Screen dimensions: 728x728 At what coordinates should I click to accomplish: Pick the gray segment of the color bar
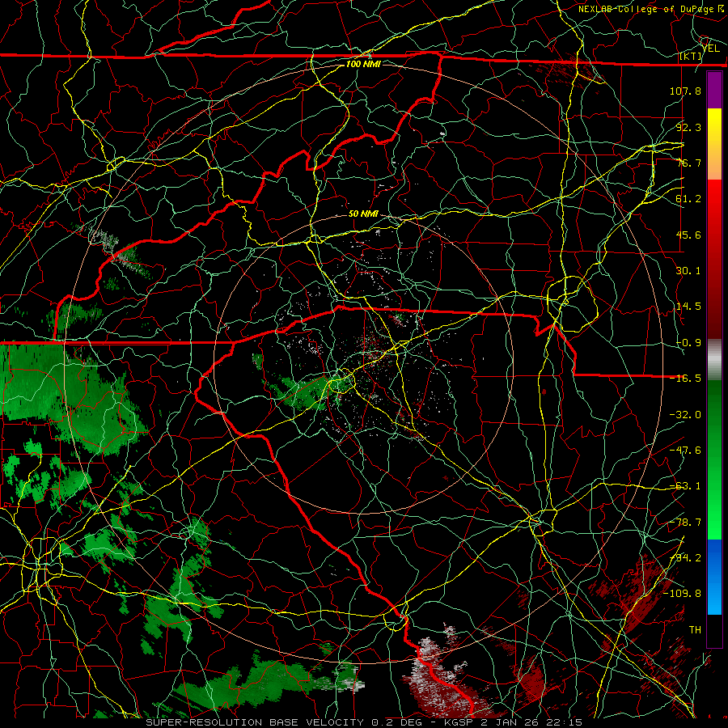(714, 360)
